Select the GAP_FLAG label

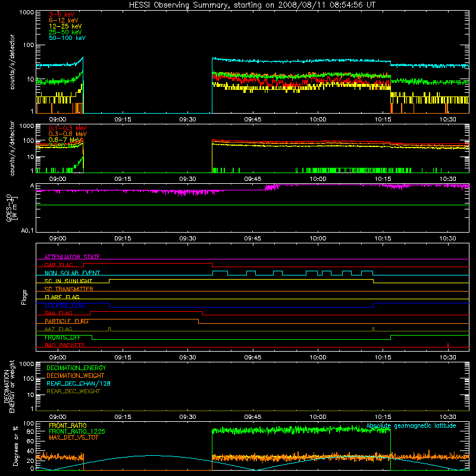[x=58, y=265]
